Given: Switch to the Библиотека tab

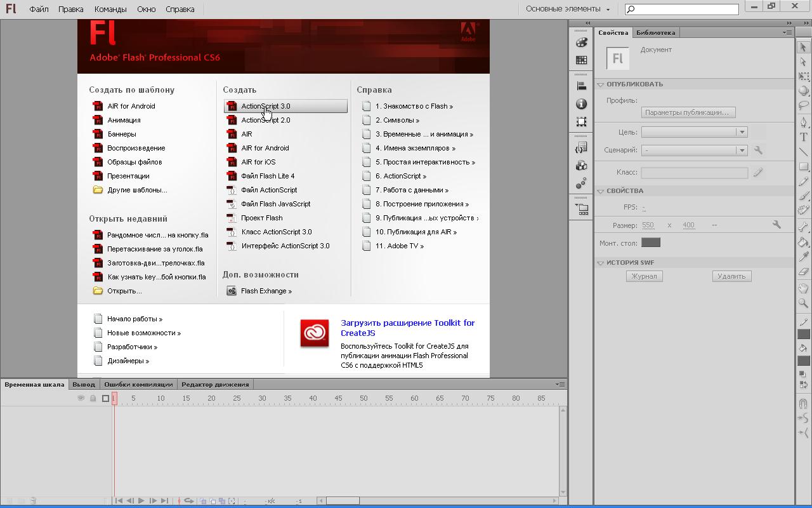Looking at the screenshot, I should (x=655, y=32).
